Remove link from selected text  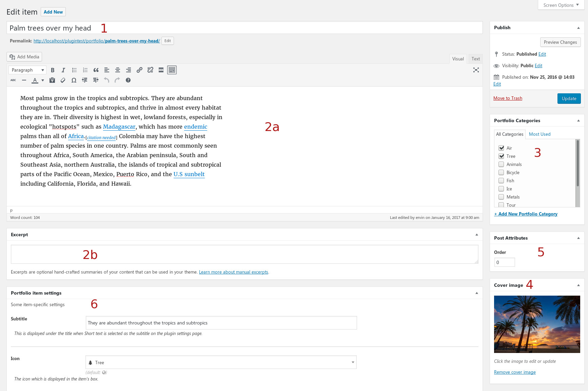(150, 70)
